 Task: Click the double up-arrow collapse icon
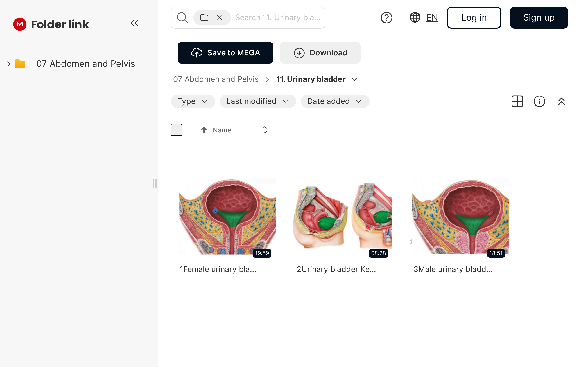[561, 101]
